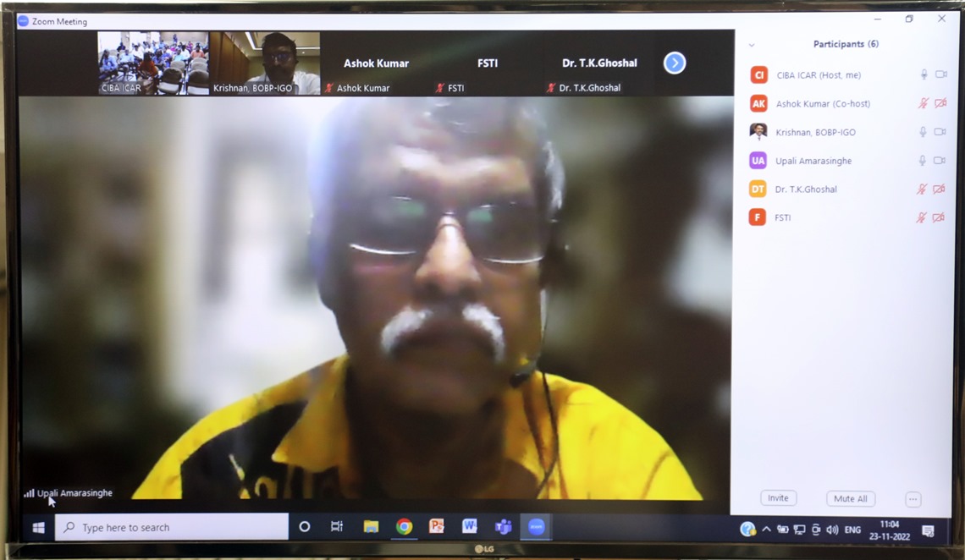Open Microsoft Word from the taskbar
The image size is (965, 560).
(x=470, y=526)
